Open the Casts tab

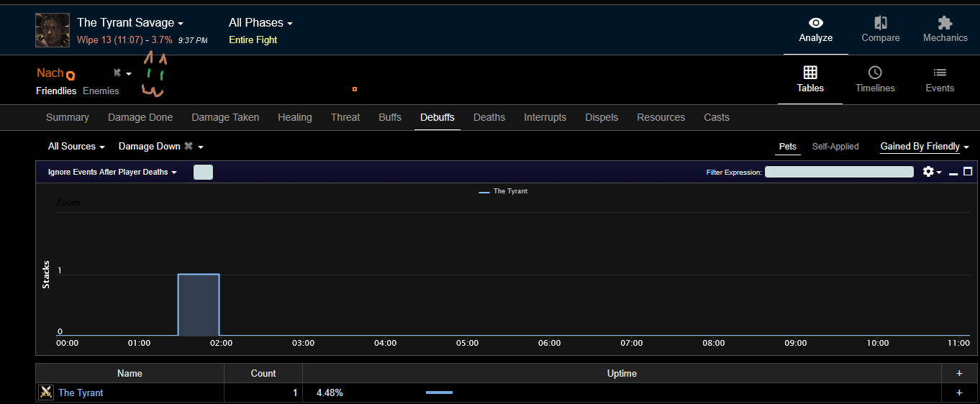pos(717,117)
